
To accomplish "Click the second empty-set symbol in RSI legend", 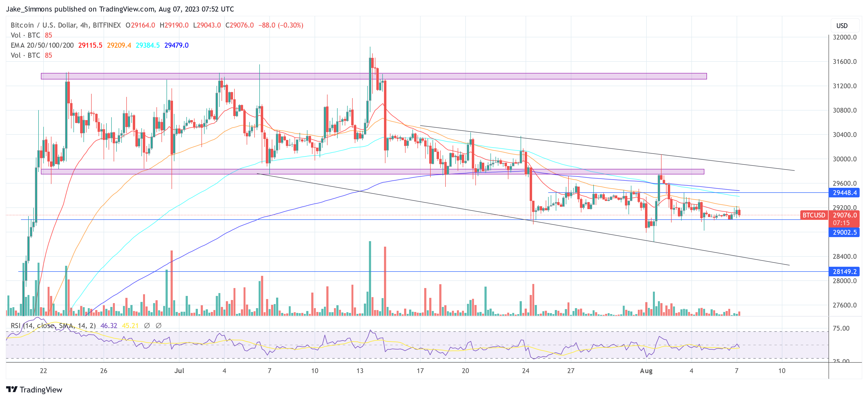I will pyautogui.click(x=158, y=326).
